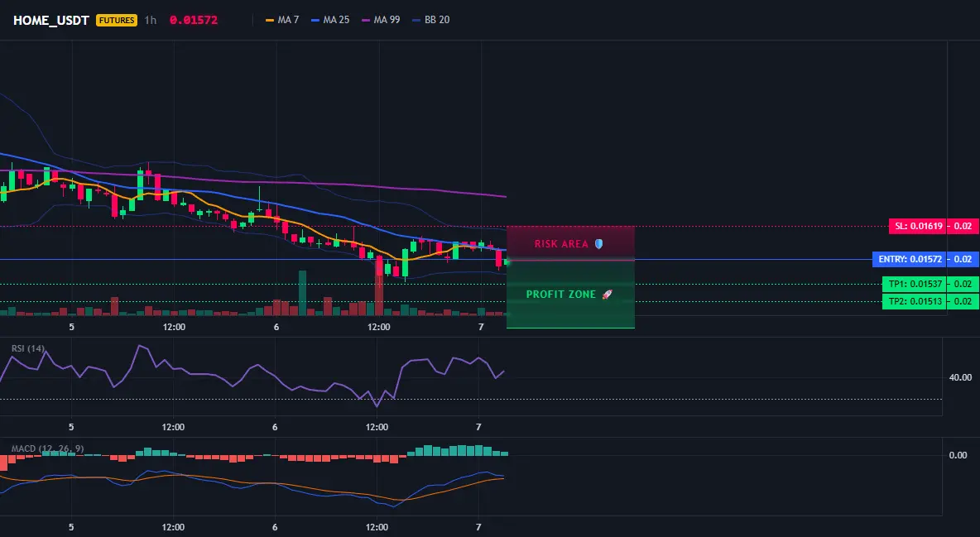This screenshot has height=537, width=980.
Task: Click the PROFIT ZONE label
Action: [x=560, y=295]
